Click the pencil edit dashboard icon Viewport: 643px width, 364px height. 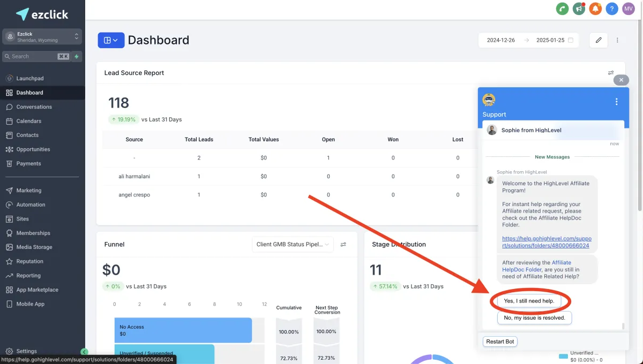pos(599,40)
